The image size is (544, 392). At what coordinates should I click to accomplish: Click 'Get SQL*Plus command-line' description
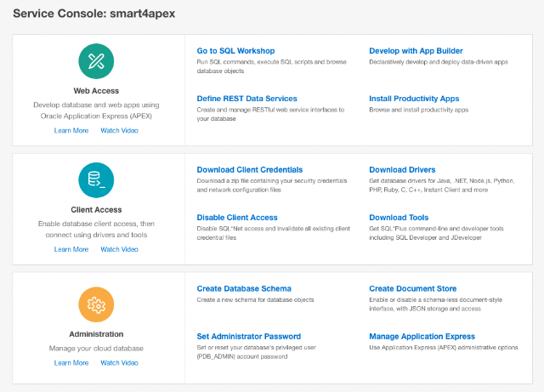click(436, 233)
